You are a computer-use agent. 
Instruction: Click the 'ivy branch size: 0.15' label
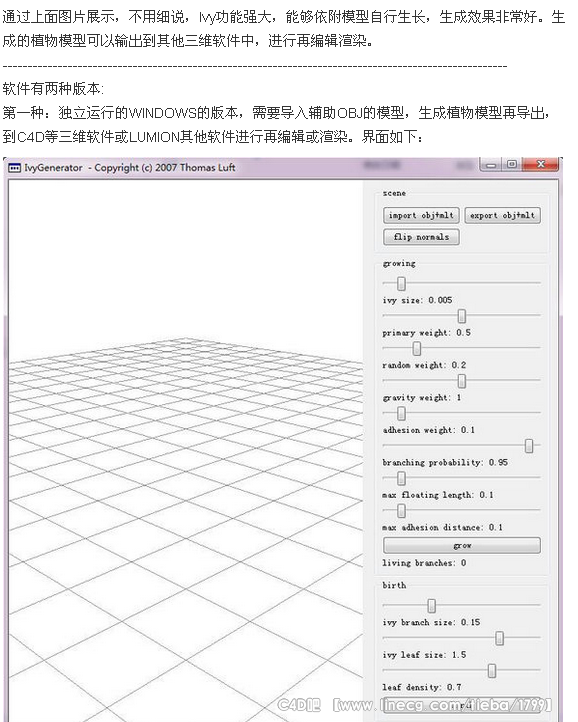(431, 623)
